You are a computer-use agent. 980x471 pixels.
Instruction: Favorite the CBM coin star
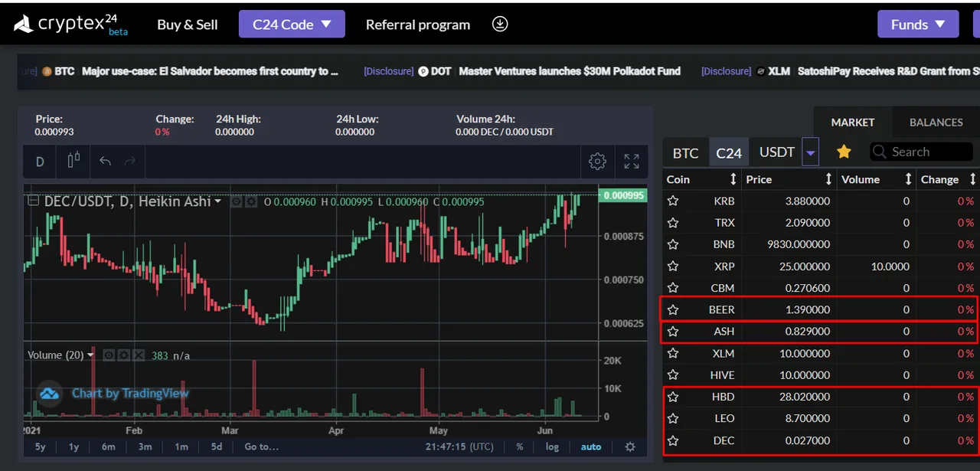673,288
